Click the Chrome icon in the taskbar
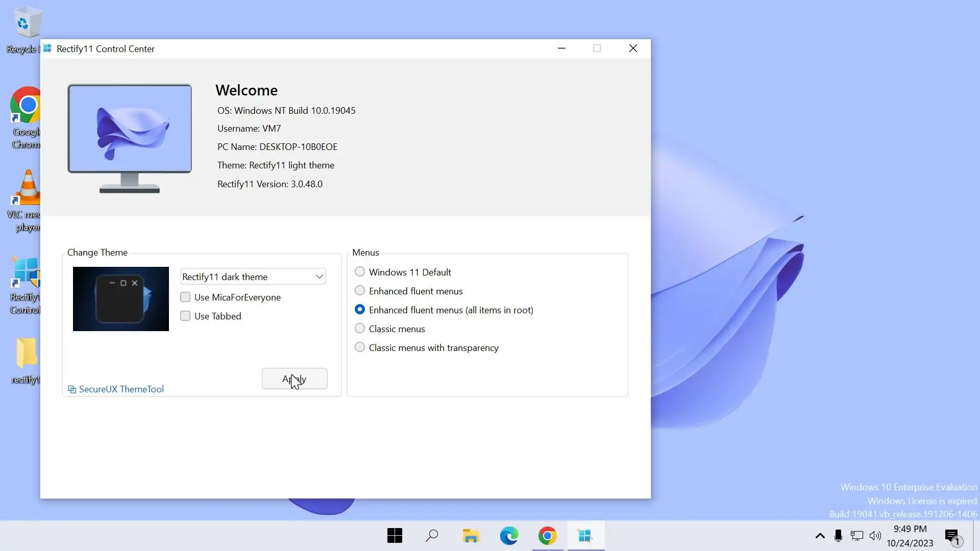This screenshot has width=980, height=551. (547, 536)
